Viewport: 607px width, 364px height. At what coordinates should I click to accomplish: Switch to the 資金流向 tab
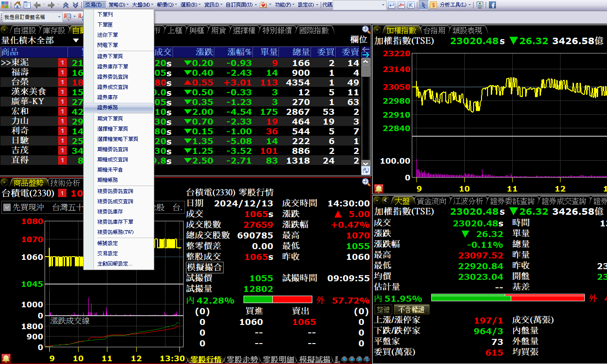coord(431,201)
